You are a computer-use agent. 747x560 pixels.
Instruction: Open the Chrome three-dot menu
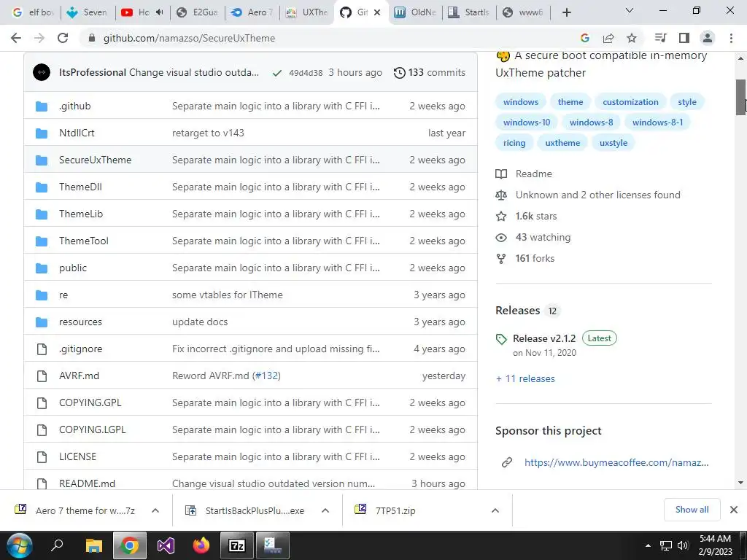pyautogui.click(x=731, y=38)
